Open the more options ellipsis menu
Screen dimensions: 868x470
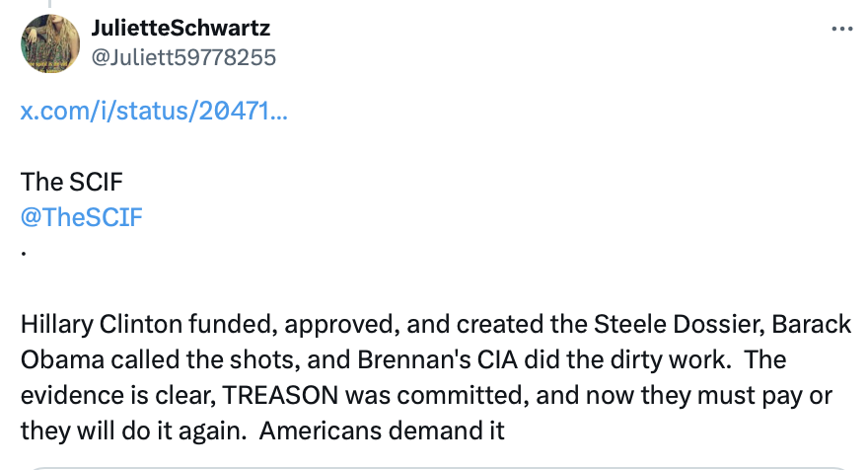coord(841,29)
